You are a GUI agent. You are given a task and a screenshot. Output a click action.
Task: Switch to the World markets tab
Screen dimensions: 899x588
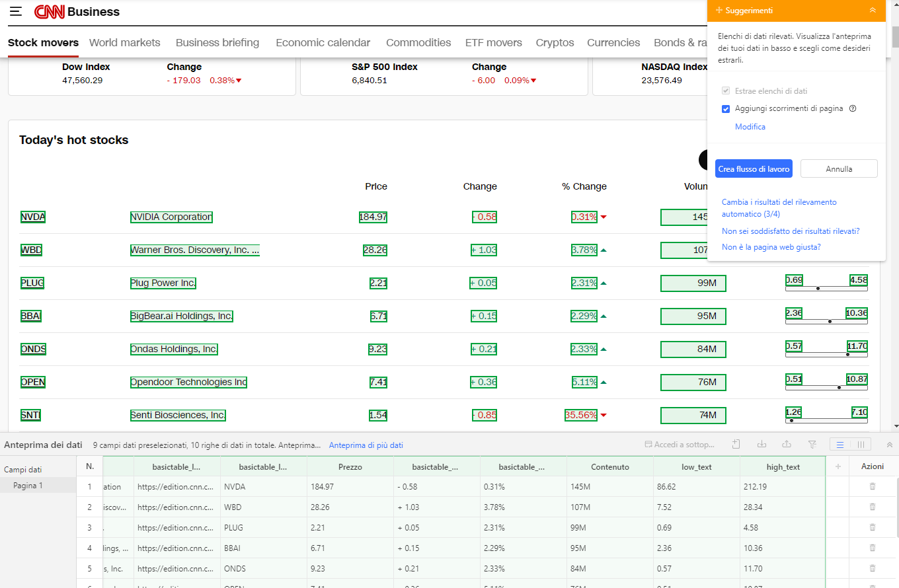click(x=124, y=42)
